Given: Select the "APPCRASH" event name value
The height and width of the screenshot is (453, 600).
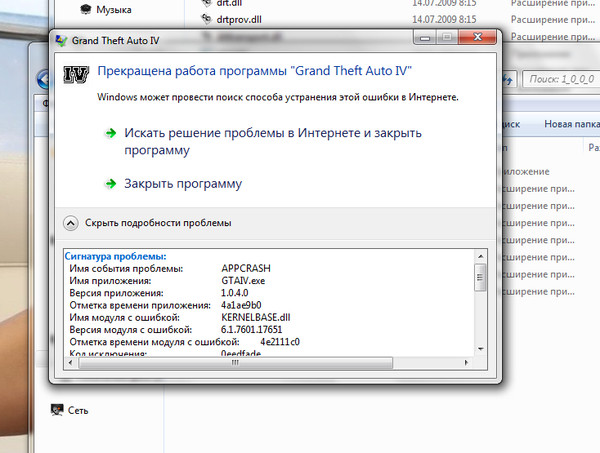Looking at the screenshot, I should [x=246, y=268].
